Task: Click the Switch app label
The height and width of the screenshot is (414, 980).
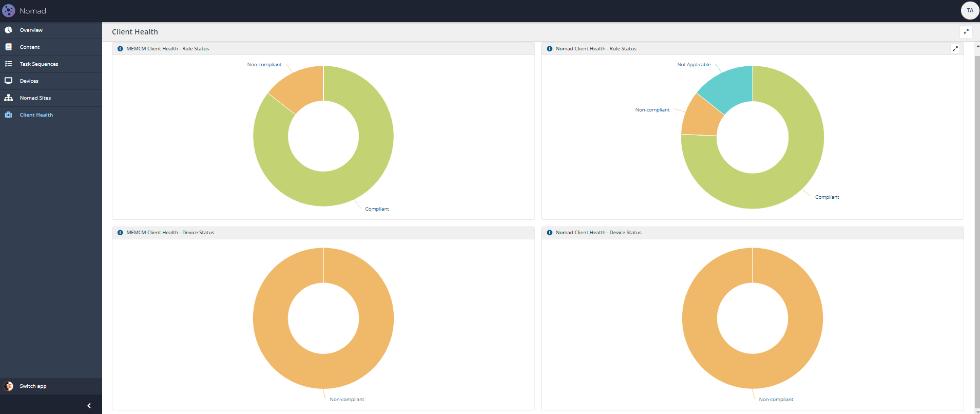Action: click(33, 386)
